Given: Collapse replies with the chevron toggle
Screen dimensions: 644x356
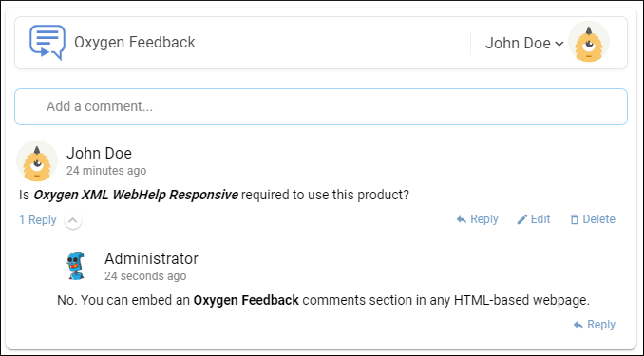Looking at the screenshot, I should [x=73, y=220].
